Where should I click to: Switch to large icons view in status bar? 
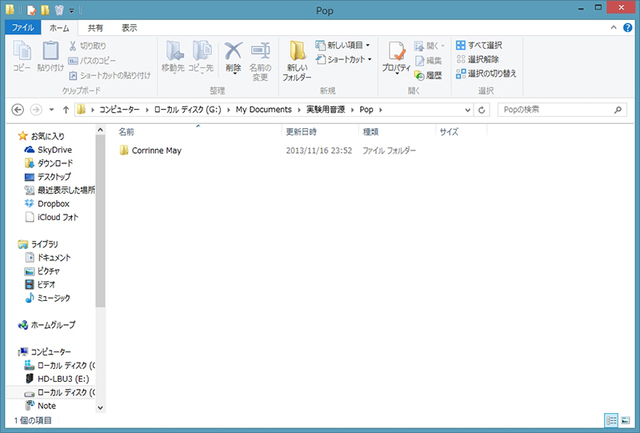625,420
